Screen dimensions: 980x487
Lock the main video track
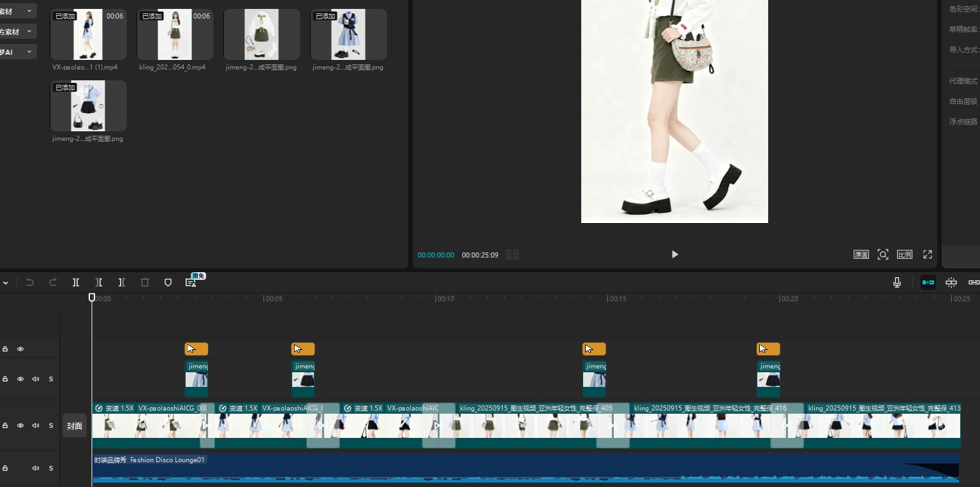click(x=5, y=426)
